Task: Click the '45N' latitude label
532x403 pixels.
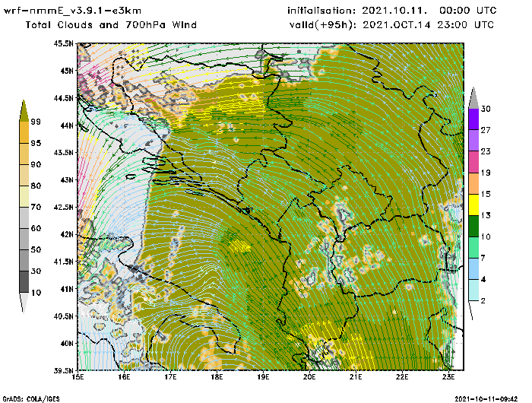Action: coord(67,71)
